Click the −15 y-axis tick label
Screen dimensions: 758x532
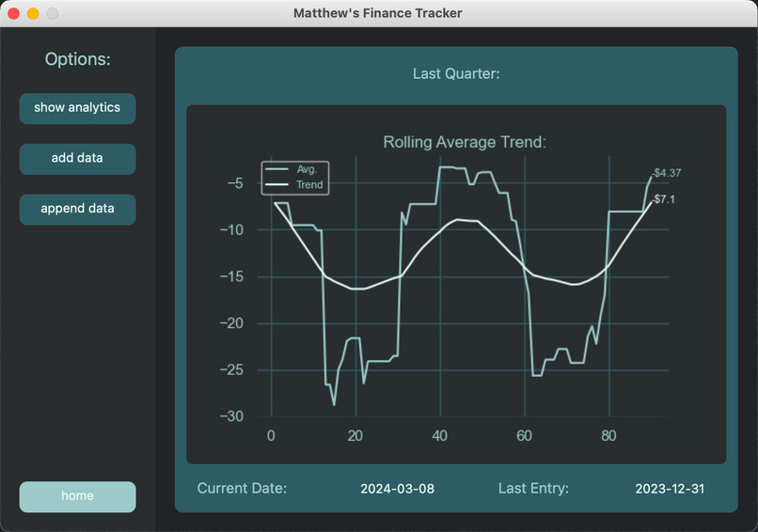point(232,277)
